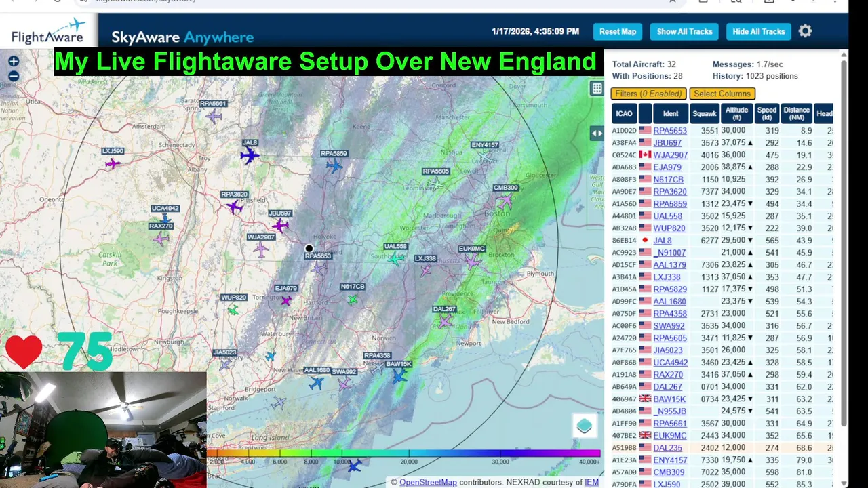This screenshot has height=488, width=868.
Task: Open JAL8 flight link in table
Action: [x=663, y=241]
